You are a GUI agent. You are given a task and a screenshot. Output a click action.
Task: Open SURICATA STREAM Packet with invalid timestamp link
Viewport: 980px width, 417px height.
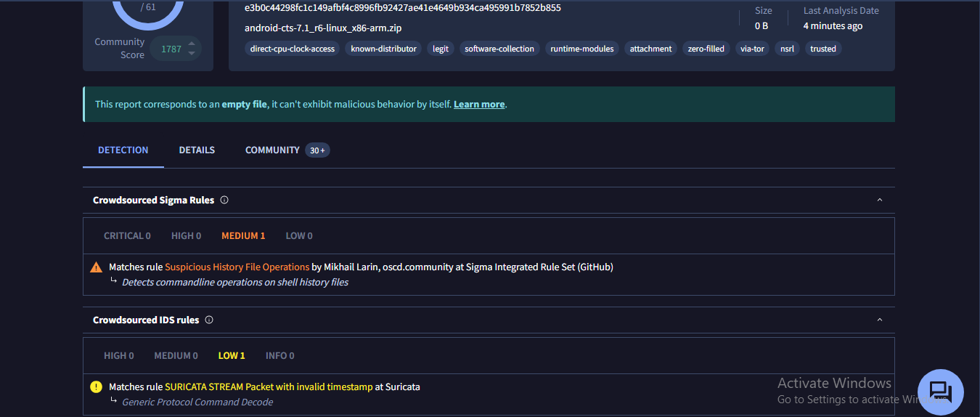(269, 387)
